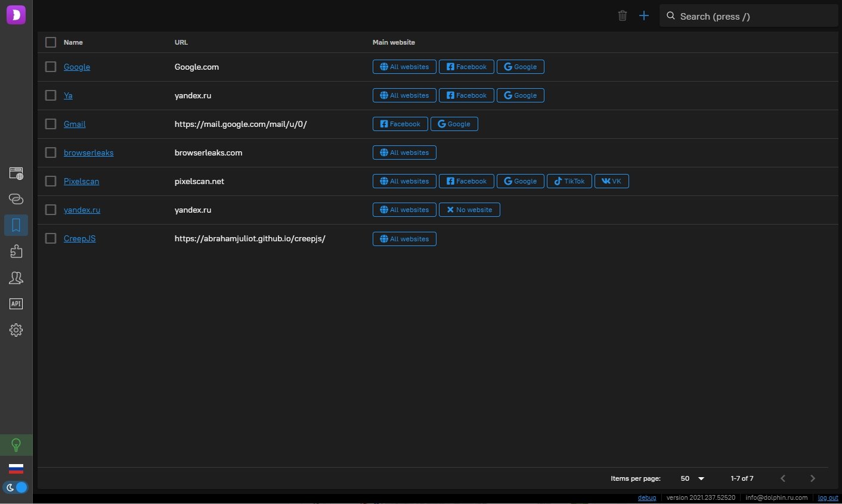Click the log out link
This screenshot has height=504, width=842.
[828, 497]
